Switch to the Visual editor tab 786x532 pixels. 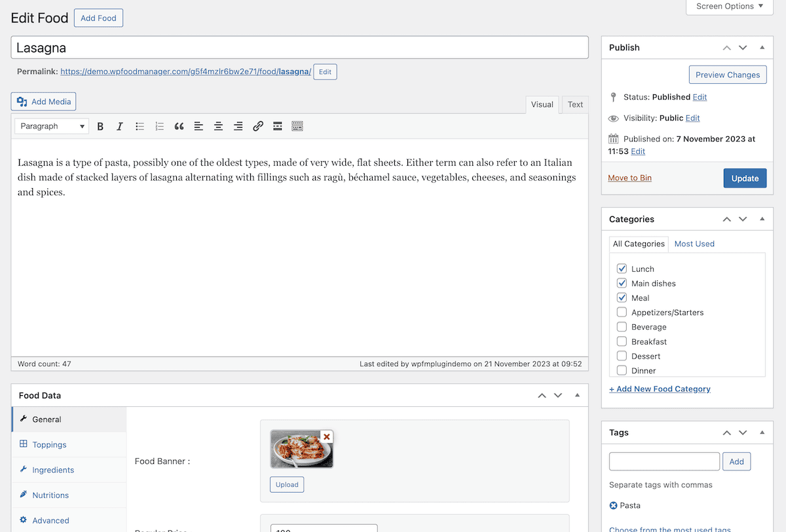tap(542, 105)
